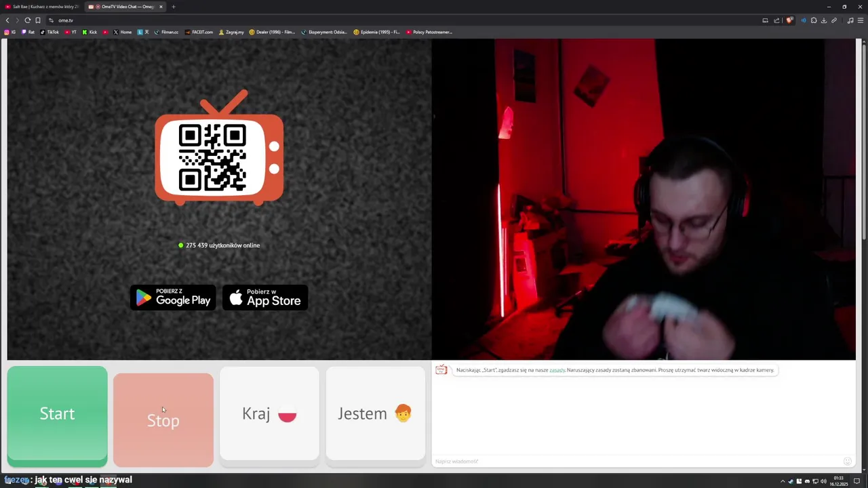The height and width of the screenshot is (488, 868).
Task: Download via Google Play badge
Action: (173, 298)
